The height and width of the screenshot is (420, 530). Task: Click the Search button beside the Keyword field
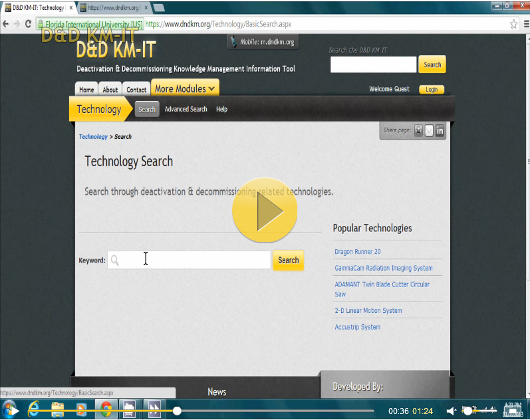point(289,261)
